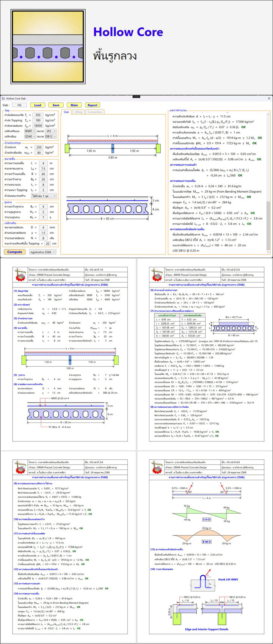
Task: Click the 'B M D' diagram label
Action: [207, 542]
